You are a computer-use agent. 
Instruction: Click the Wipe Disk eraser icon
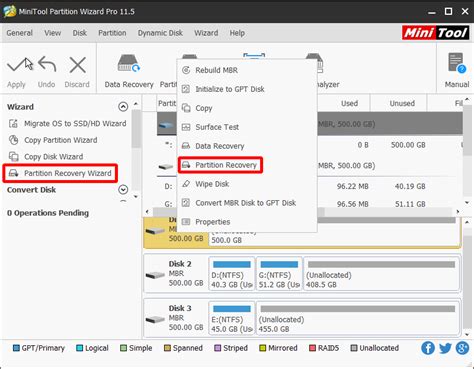186,184
